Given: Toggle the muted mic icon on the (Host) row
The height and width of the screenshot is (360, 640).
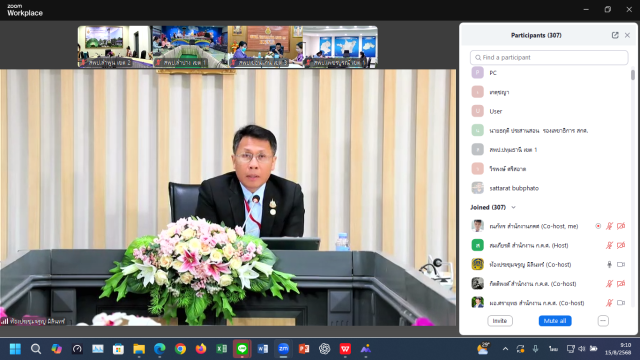Looking at the screenshot, I should 609,245.
